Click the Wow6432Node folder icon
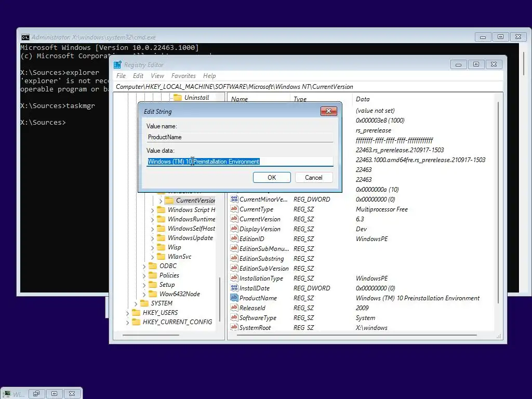 tap(153, 294)
